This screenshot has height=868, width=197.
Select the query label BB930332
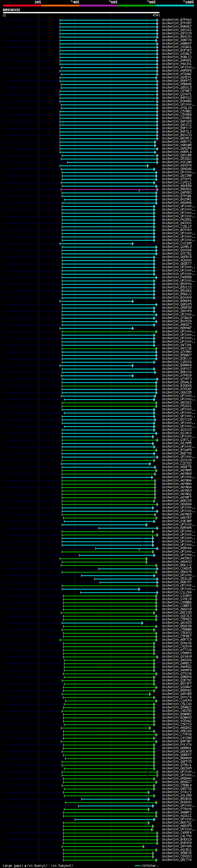11,10
